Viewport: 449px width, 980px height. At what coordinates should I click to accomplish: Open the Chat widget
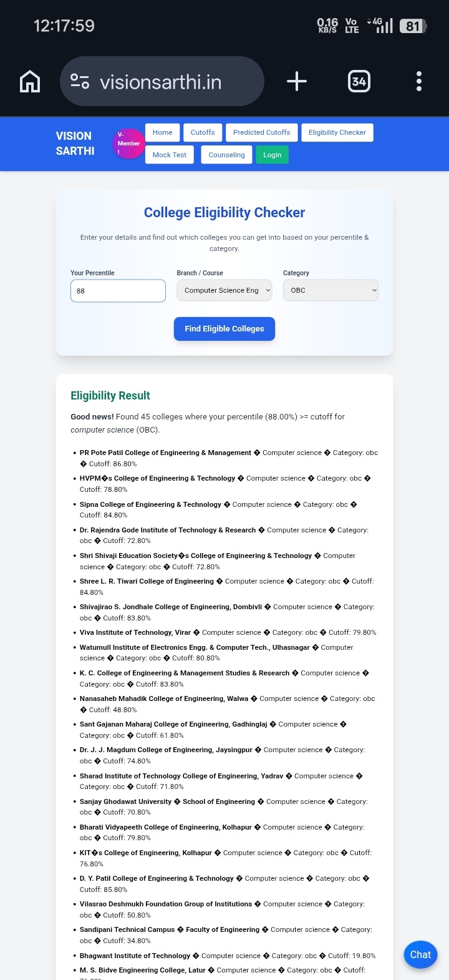[x=420, y=954]
